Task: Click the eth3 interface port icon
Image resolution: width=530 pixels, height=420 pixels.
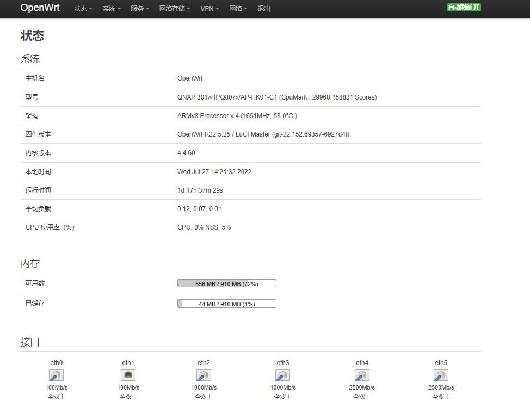Action: coord(282,375)
